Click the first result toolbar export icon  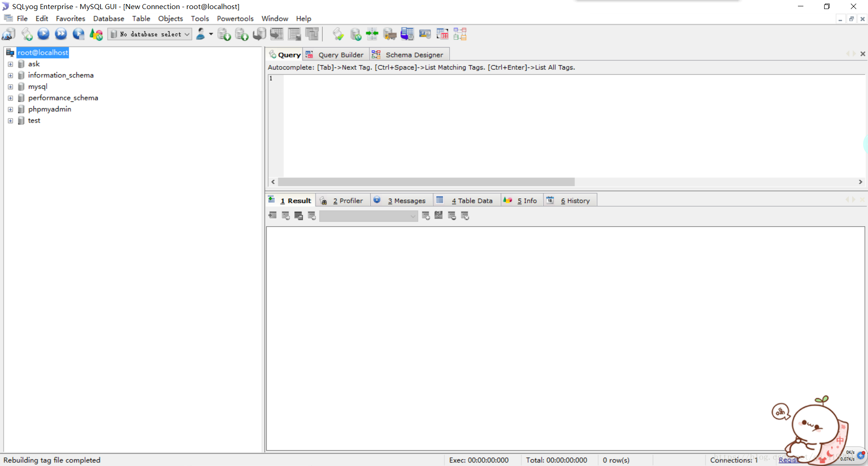(273, 216)
